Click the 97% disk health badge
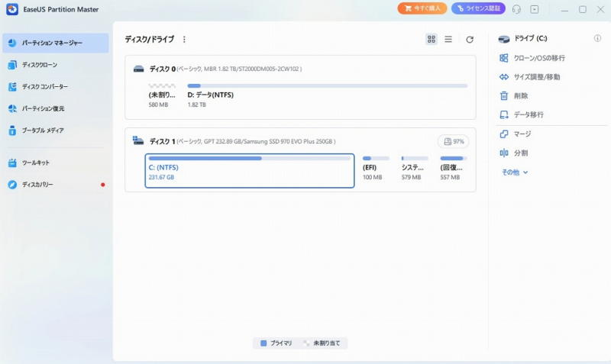 tap(453, 142)
